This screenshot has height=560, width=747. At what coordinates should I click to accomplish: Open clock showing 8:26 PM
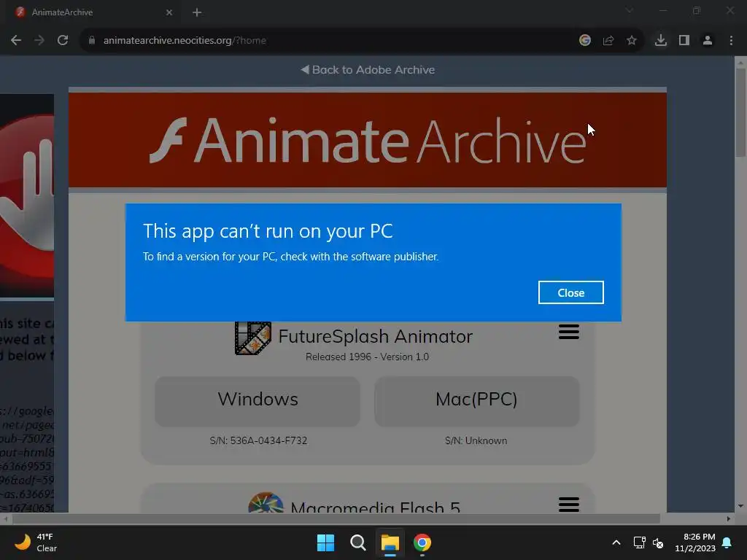695,542
